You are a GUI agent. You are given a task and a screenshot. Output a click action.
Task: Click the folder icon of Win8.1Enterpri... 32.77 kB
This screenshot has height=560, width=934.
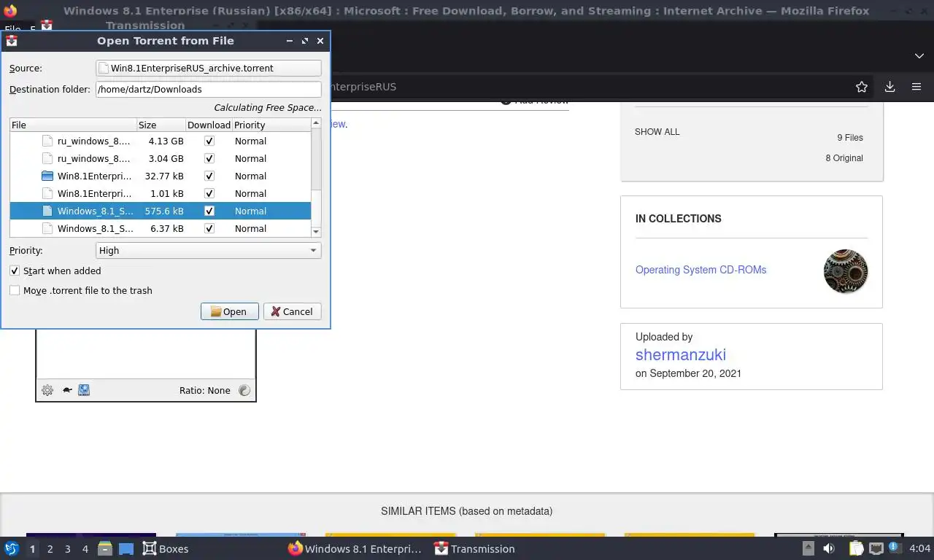tap(47, 176)
